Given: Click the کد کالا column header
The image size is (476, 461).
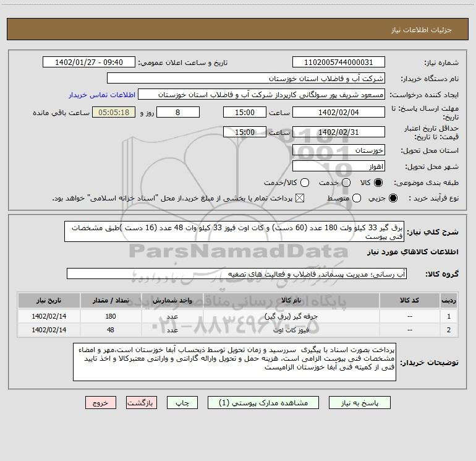Looking at the screenshot, I should 409,300.
